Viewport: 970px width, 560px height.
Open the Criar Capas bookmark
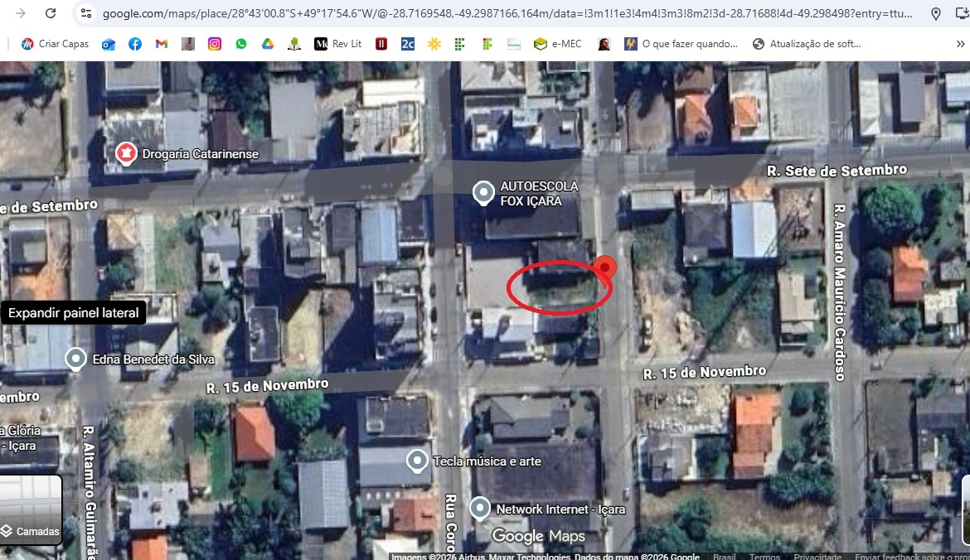(55, 44)
